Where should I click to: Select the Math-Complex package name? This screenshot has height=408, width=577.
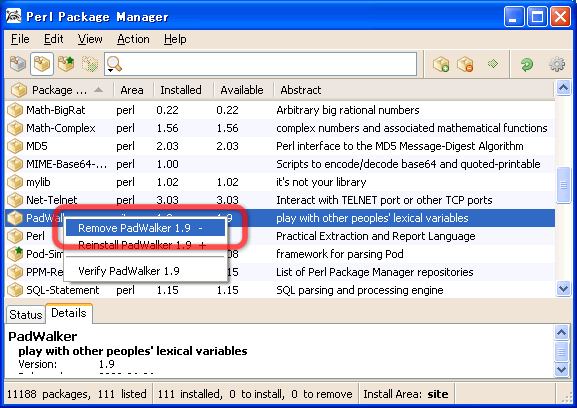click(x=61, y=128)
